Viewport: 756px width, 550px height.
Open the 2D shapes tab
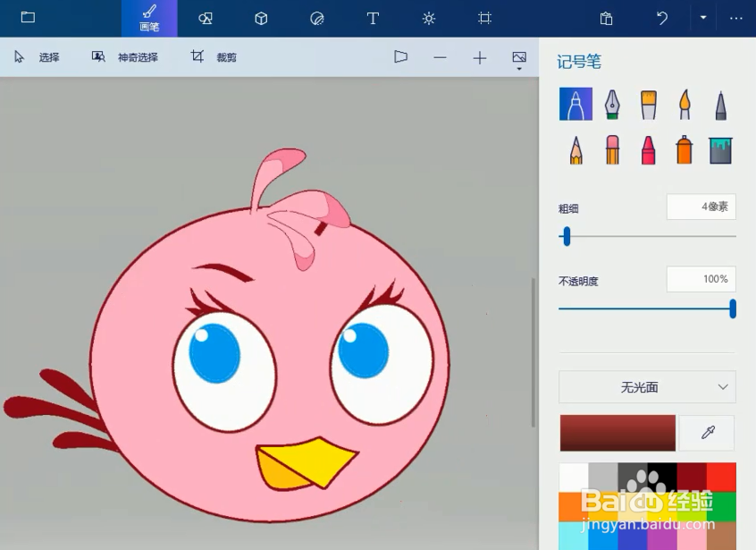tap(206, 18)
